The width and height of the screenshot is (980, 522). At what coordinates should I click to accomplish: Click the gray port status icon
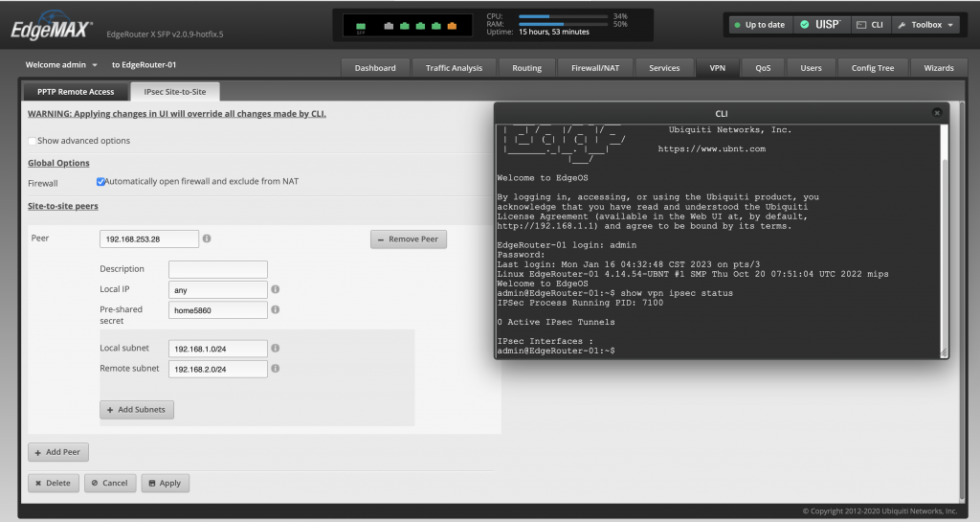389,26
